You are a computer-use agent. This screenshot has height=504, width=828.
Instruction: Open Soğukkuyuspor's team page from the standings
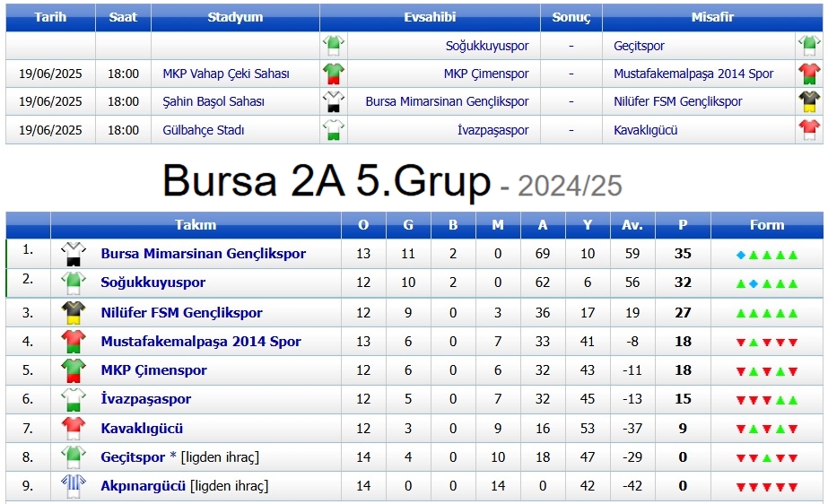pos(153,282)
